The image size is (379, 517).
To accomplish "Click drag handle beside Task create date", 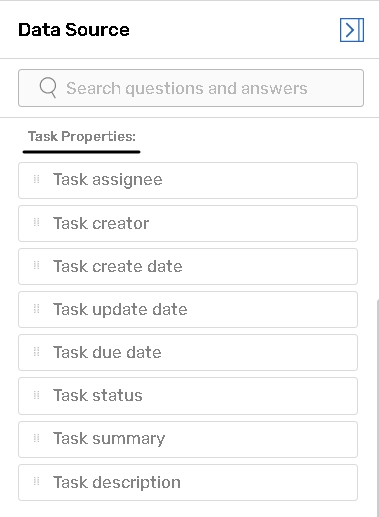I will point(37,266).
